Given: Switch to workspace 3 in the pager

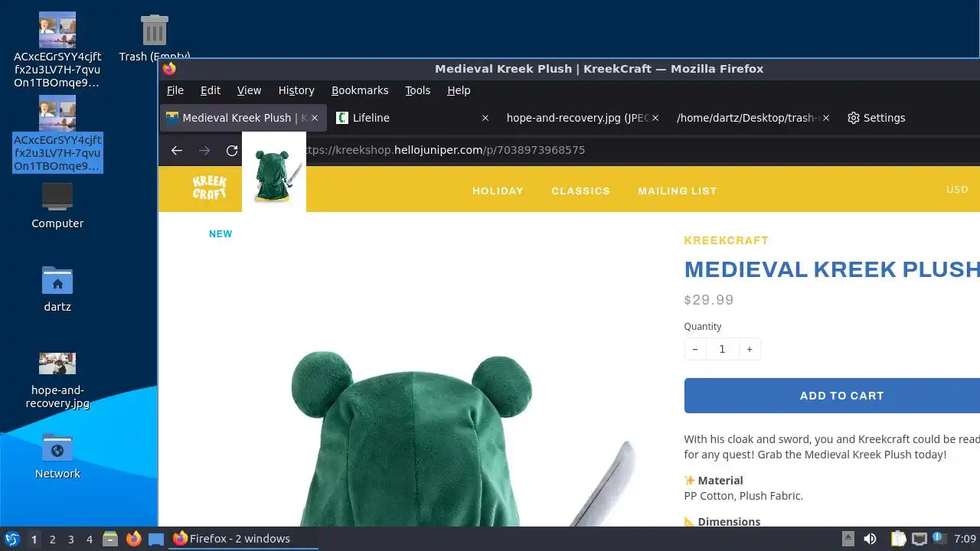Looking at the screenshot, I should 70,539.
